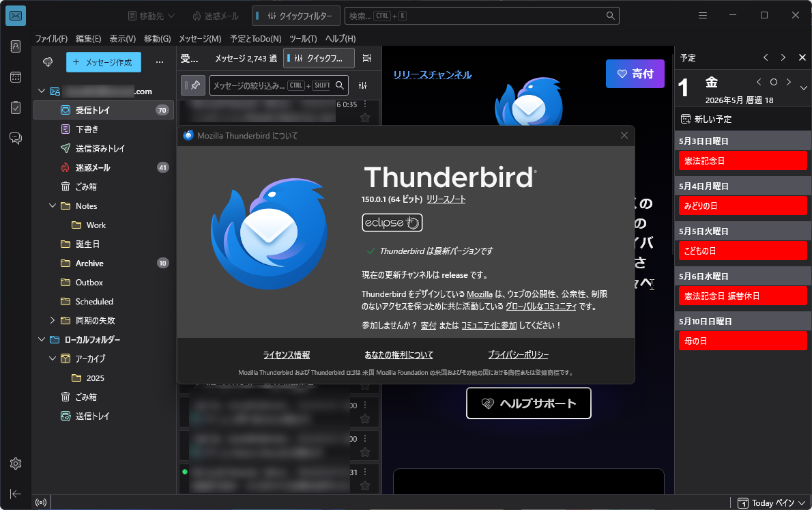Image resolution: width=812 pixels, height=510 pixels.
Task: Collapse the .com account tree
Action: tap(42, 91)
